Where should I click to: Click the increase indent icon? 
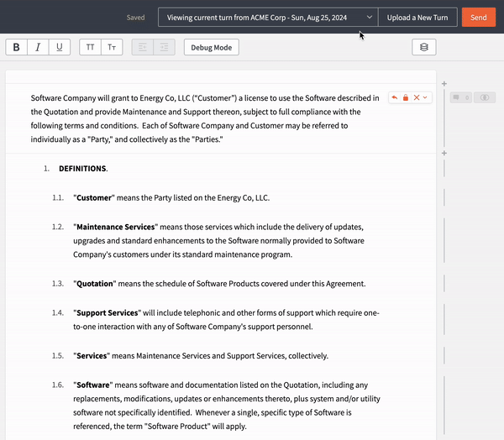165,47
